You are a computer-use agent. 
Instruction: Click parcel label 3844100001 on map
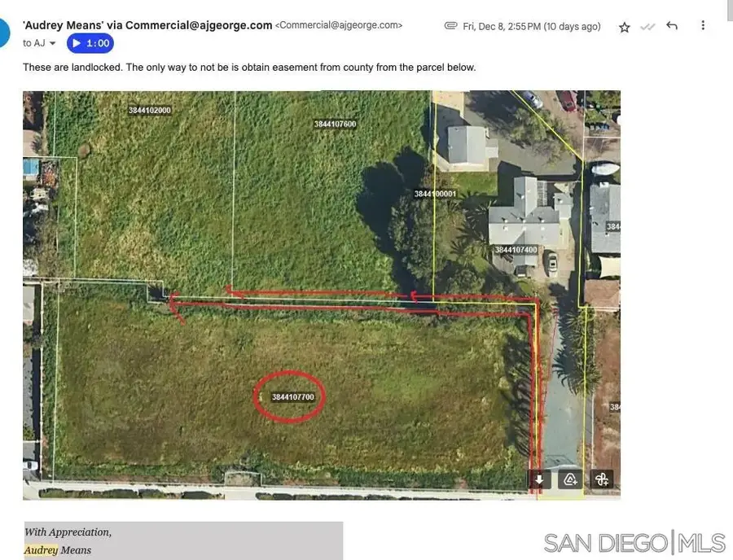click(434, 193)
